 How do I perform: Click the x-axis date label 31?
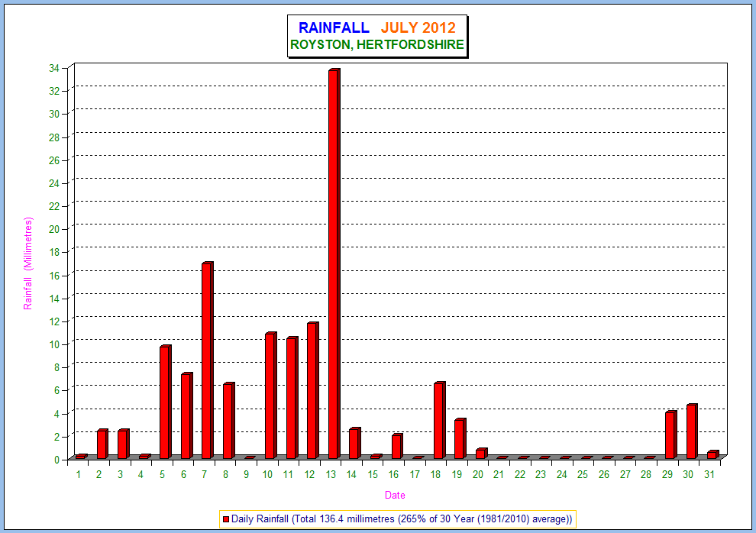pos(709,475)
